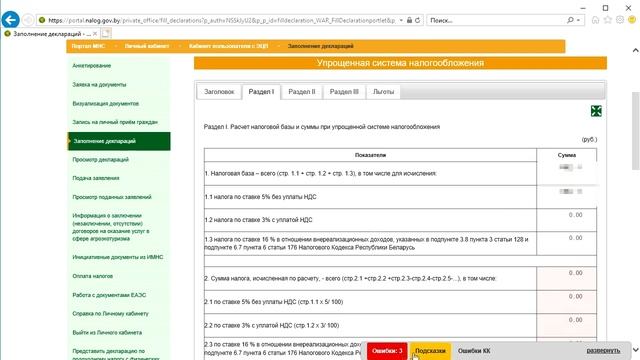Click the lock security icon in address bar

(409, 20)
